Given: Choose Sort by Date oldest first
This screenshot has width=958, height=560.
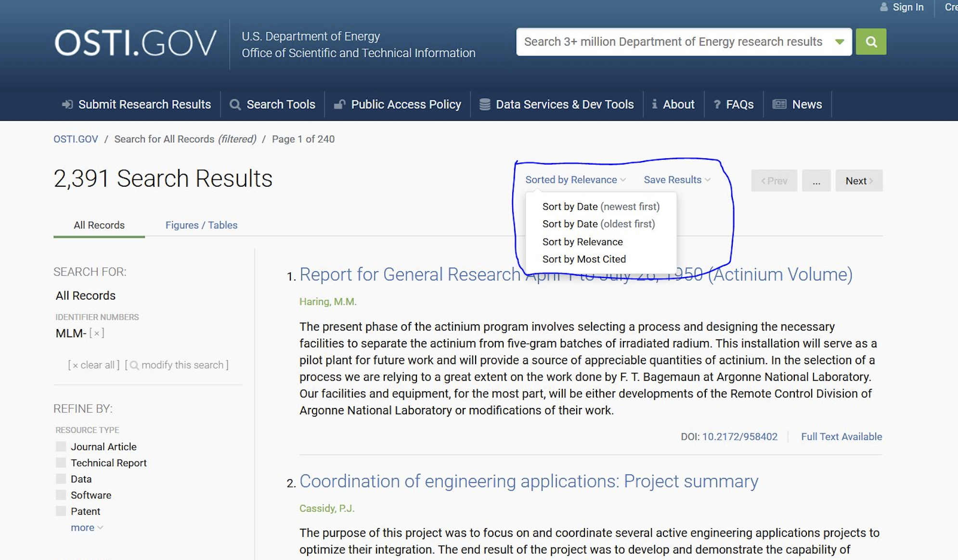Looking at the screenshot, I should tap(598, 224).
